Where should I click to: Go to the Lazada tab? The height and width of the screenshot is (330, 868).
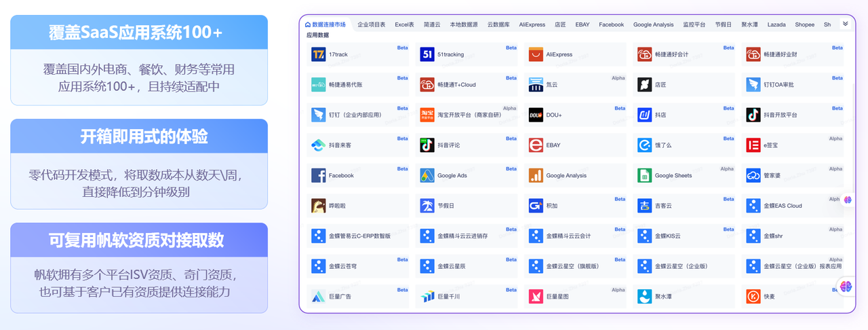coord(776,24)
